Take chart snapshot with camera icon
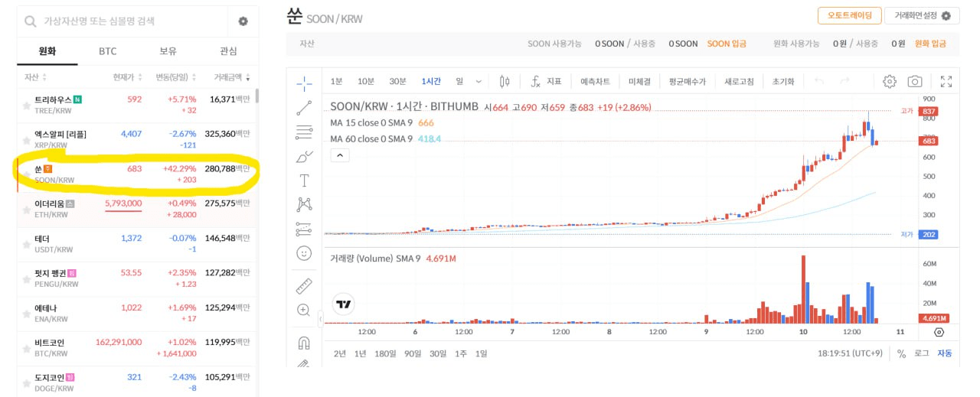The image size is (980, 397). [915, 81]
